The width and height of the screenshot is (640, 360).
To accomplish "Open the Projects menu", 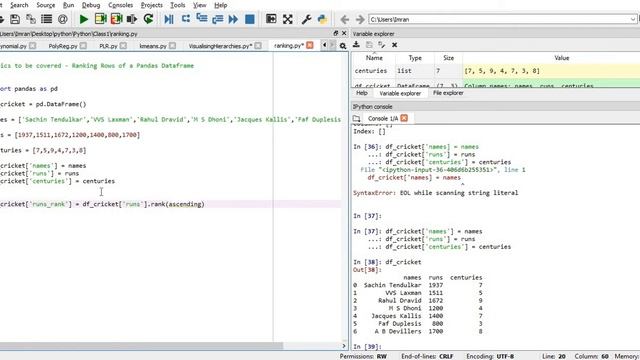I will pos(151,5).
